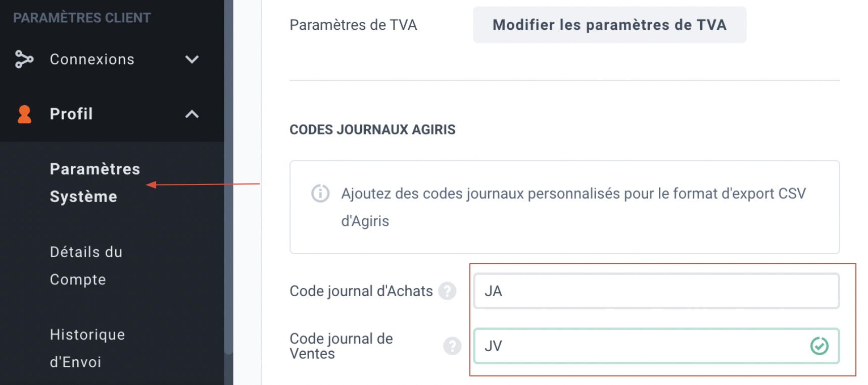Click the Paramètres de TVA label

(x=353, y=25)
